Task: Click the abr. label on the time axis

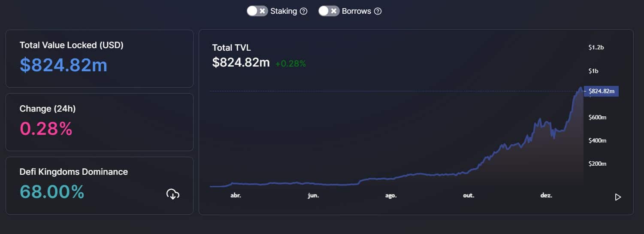Action: pyautogui.click(x=236, y=195)
